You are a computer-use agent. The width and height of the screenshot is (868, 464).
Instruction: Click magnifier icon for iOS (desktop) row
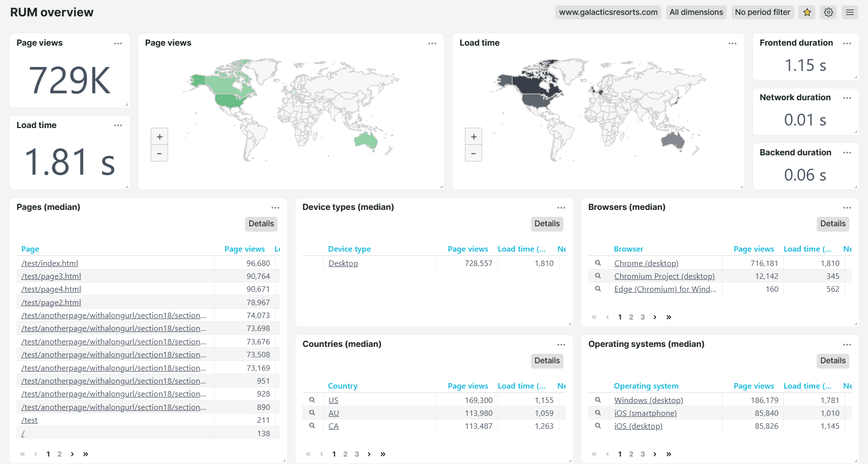[x=598, y=426]
